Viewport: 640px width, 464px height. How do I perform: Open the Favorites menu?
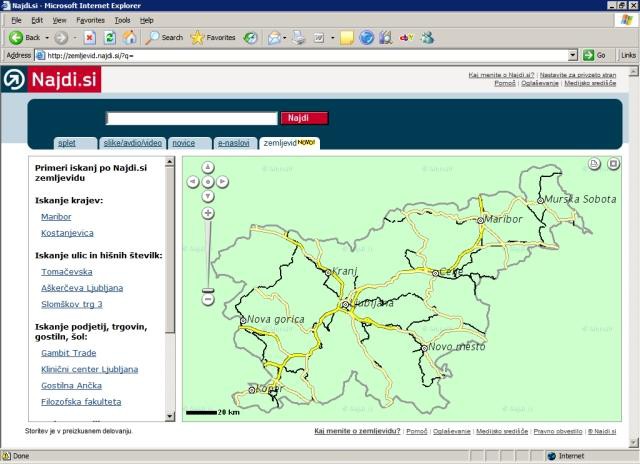click(90, 20)
